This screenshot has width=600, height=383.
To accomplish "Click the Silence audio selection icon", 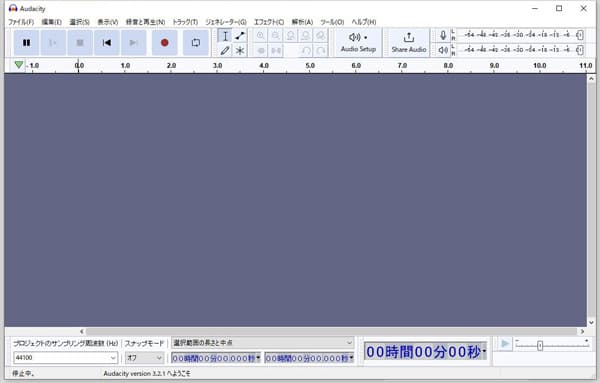I will [276, 50].
